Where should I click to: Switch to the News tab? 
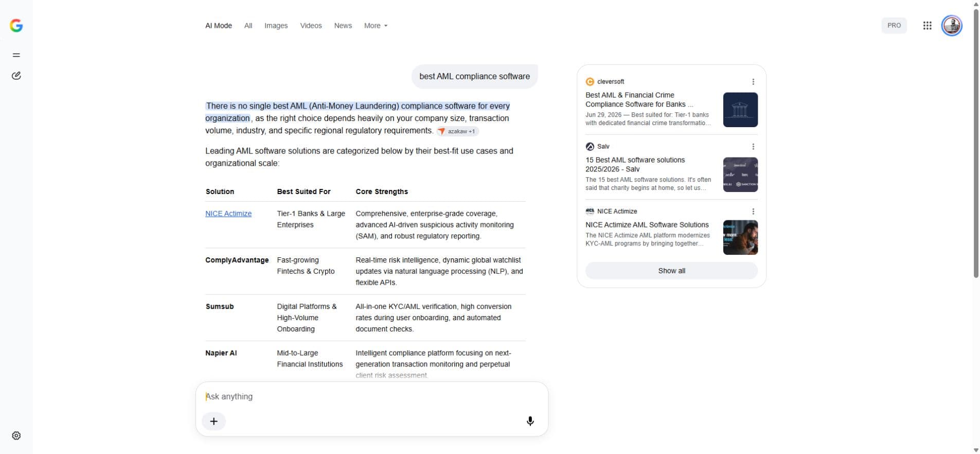tap(343, 26)
